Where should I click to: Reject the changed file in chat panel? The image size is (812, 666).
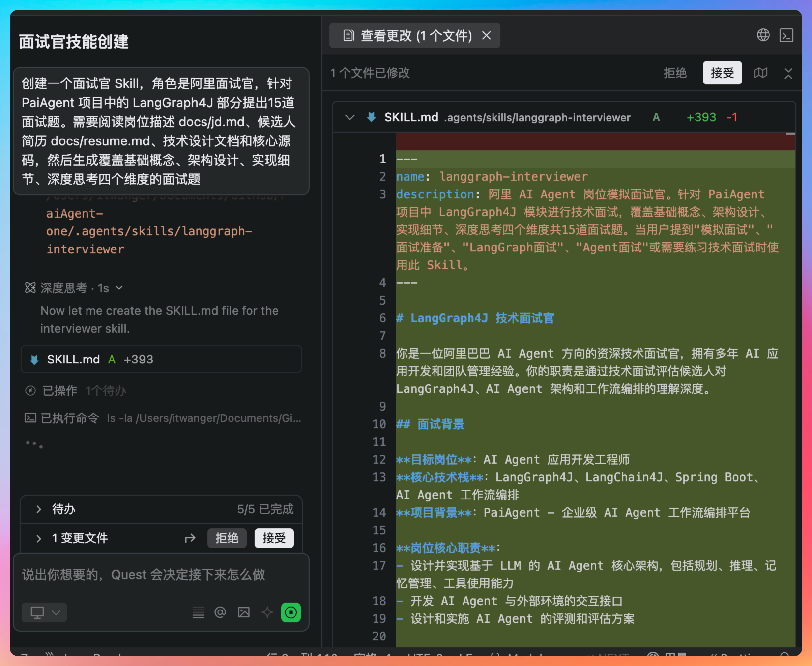click(227, 538)
